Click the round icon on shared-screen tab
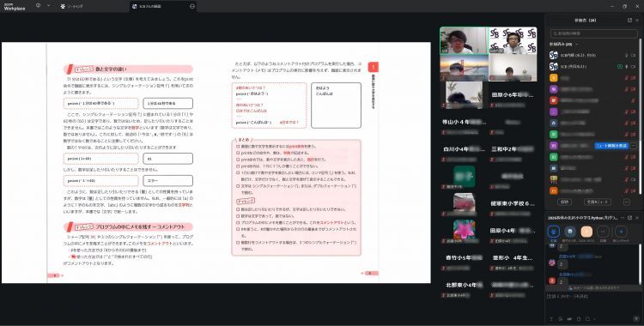 [x=191, y=6]
